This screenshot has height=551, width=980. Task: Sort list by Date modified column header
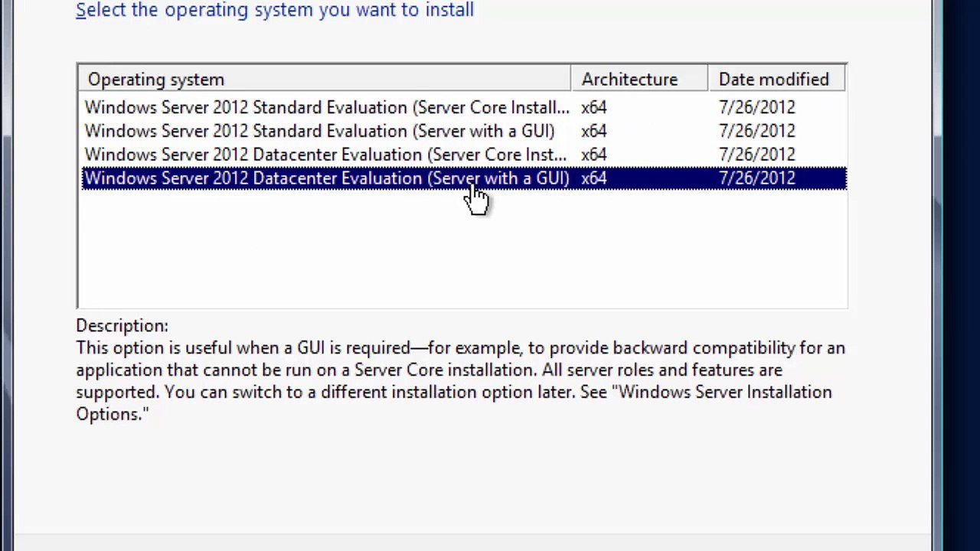[776, 80]
